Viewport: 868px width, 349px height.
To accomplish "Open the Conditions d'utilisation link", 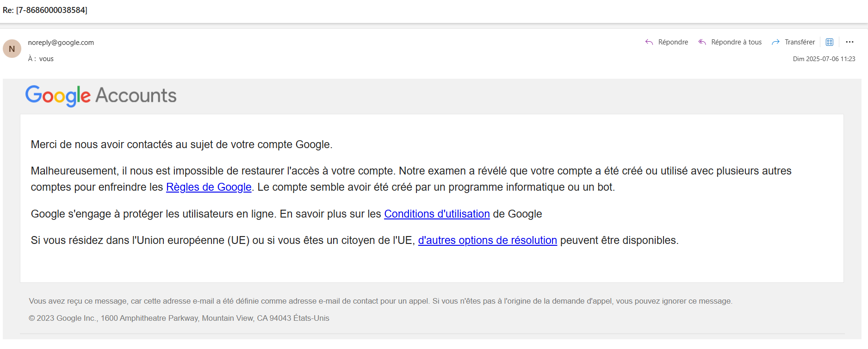I will (437, 214).
